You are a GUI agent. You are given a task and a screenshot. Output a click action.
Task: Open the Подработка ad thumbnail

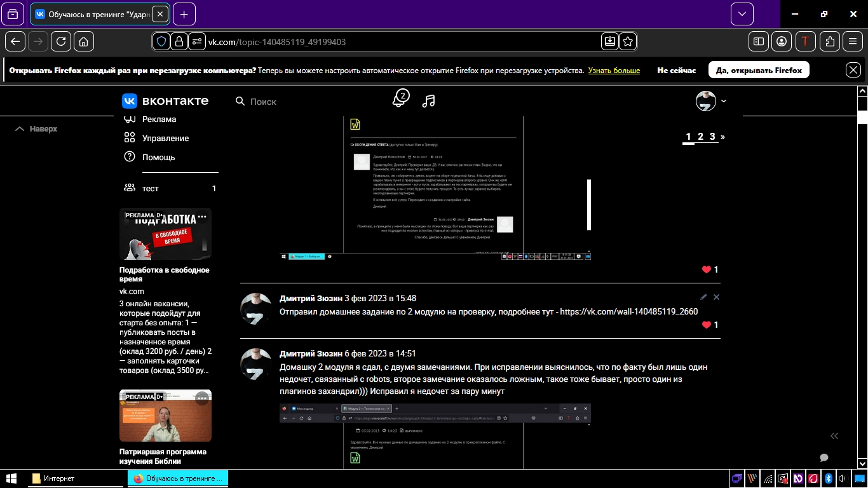click(165, 234)
